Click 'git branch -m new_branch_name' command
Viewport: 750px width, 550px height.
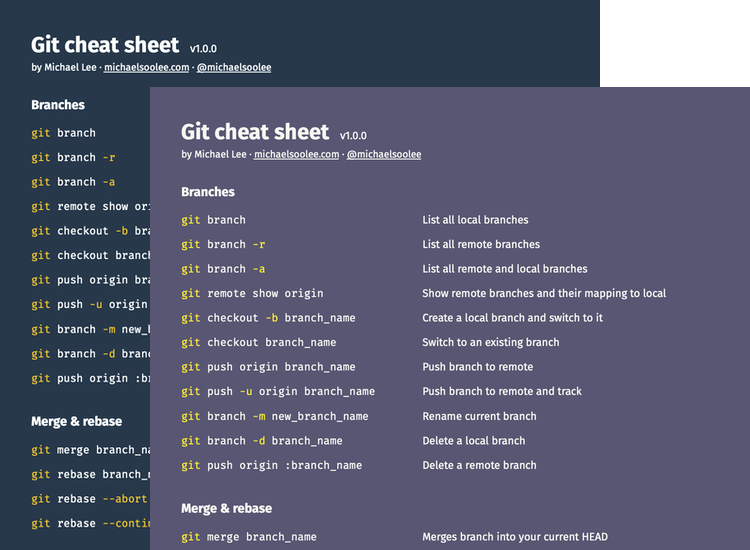(x=275, y=416)
